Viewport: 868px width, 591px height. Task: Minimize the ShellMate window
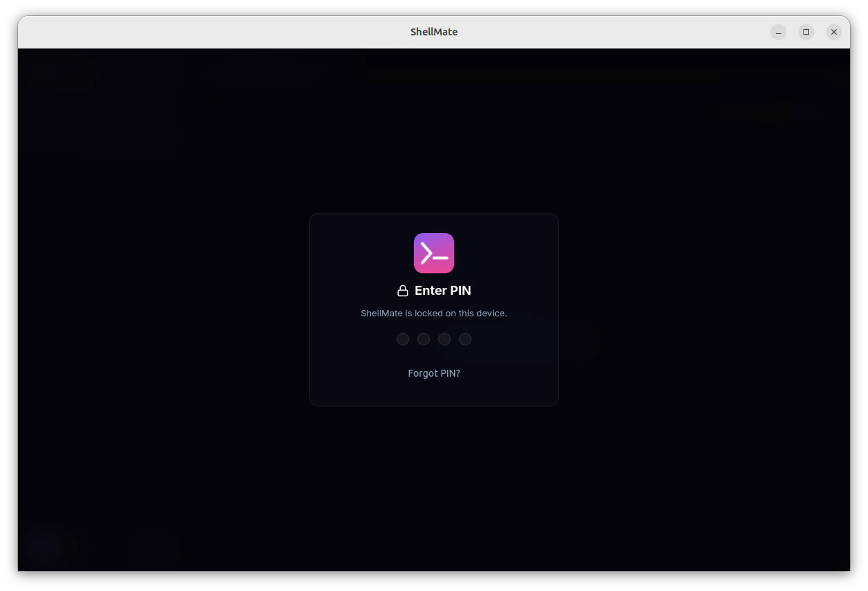pyautogui.click(x=779, y=32)
